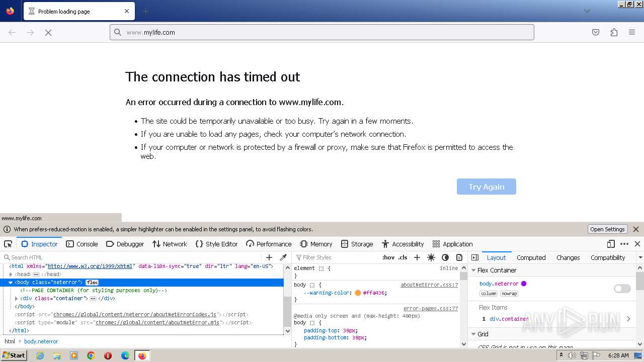Image resolution: width=644 pixels, height=362 pixels.
Task: Toggle the .cls class panel
Action: pos(403,257)
